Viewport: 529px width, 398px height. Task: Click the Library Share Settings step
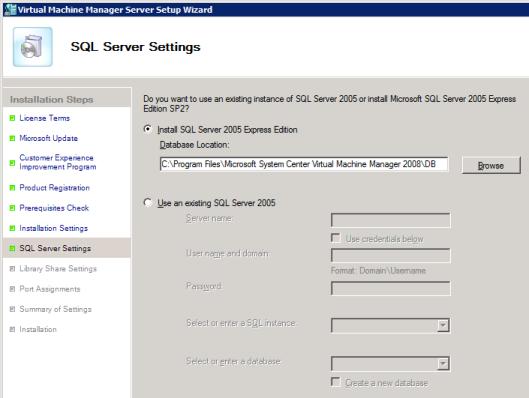[58, 269]
